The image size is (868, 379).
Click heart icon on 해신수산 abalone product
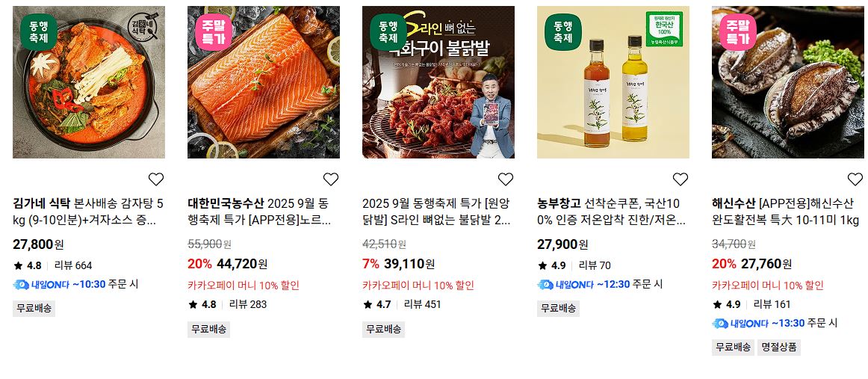point(855,179)
